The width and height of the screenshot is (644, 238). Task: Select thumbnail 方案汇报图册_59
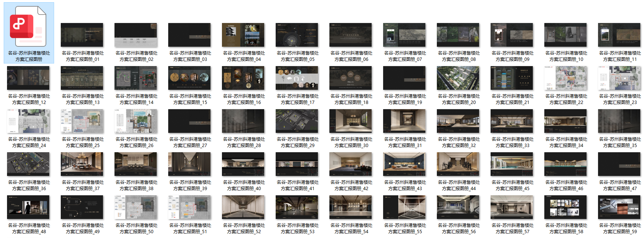(619, 207)
